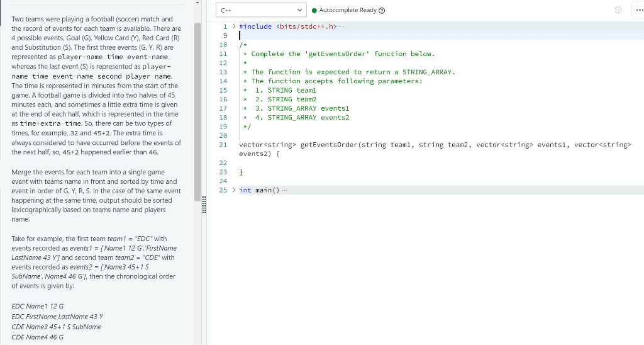This screenshot has height=345, width=644.
Task: Click the 'Autocomplete Ready' label
Action: coord(348,10)
